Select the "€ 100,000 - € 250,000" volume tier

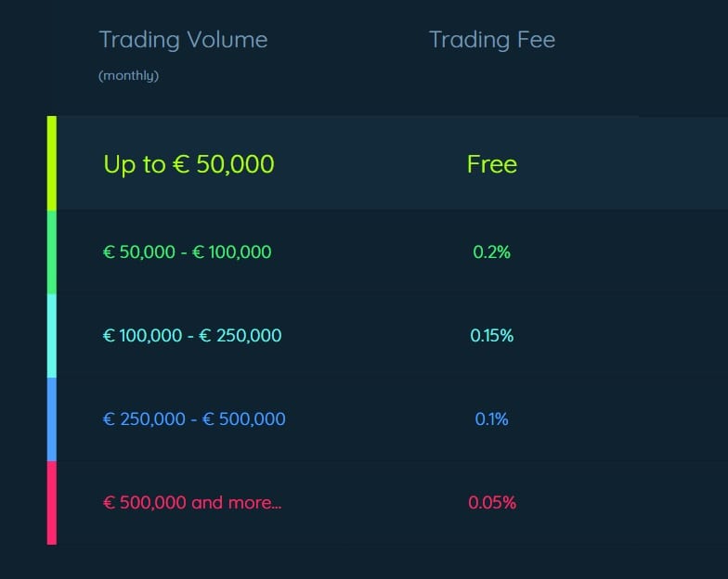point(192,335)
